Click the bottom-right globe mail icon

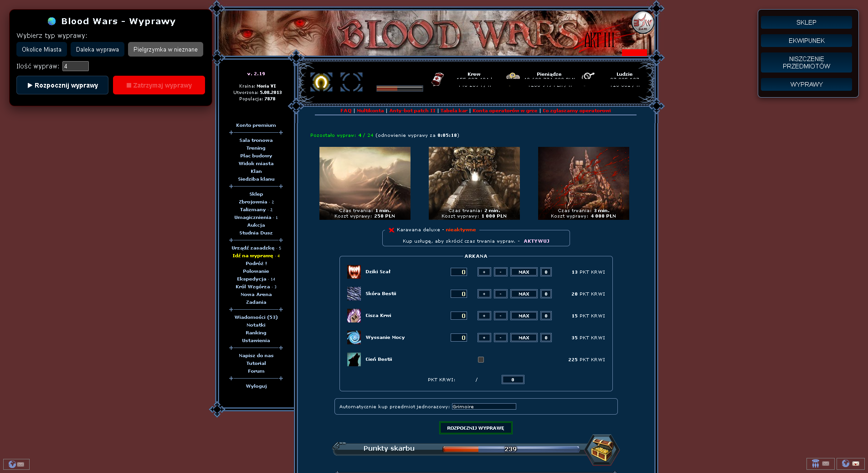coord(851,463)
